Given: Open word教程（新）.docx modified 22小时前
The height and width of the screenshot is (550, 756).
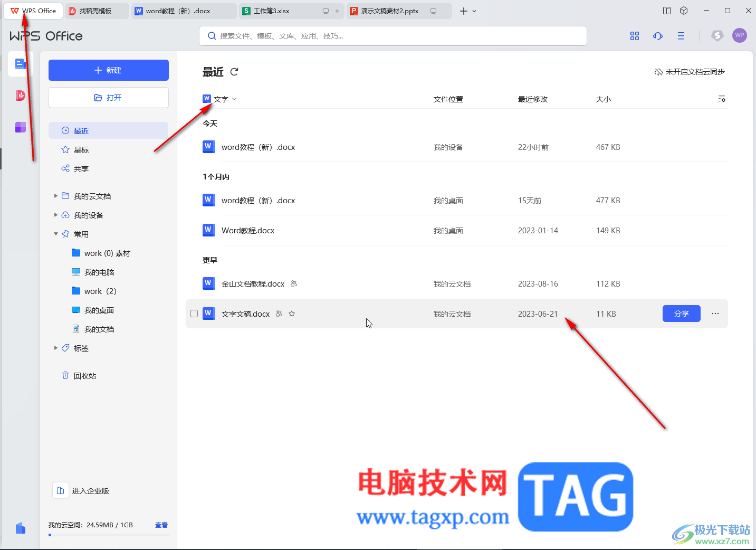Looking at the screenshot, I should click(x=457, y=147).
